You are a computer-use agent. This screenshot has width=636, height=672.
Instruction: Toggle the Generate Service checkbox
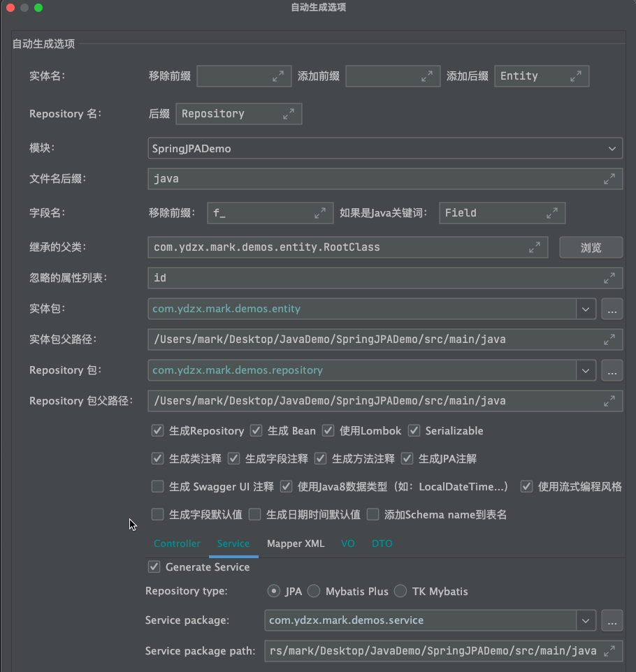click(x=154, y=567)
